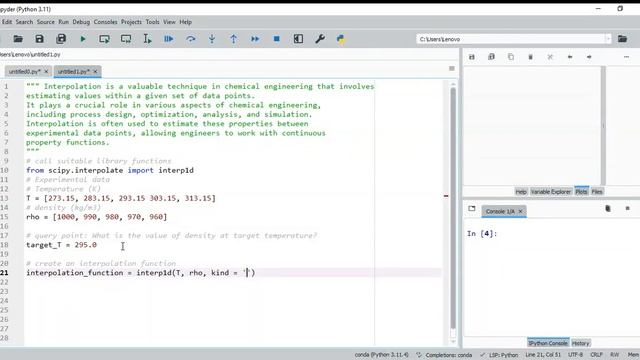The width and height of the screenshot is (640, 360).
Task: Open Plots pane options menu
Action: pos(627,57)
